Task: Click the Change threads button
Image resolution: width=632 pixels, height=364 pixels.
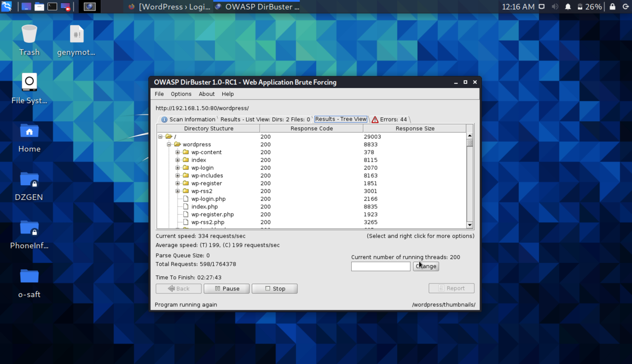Action: pos(426,266)
